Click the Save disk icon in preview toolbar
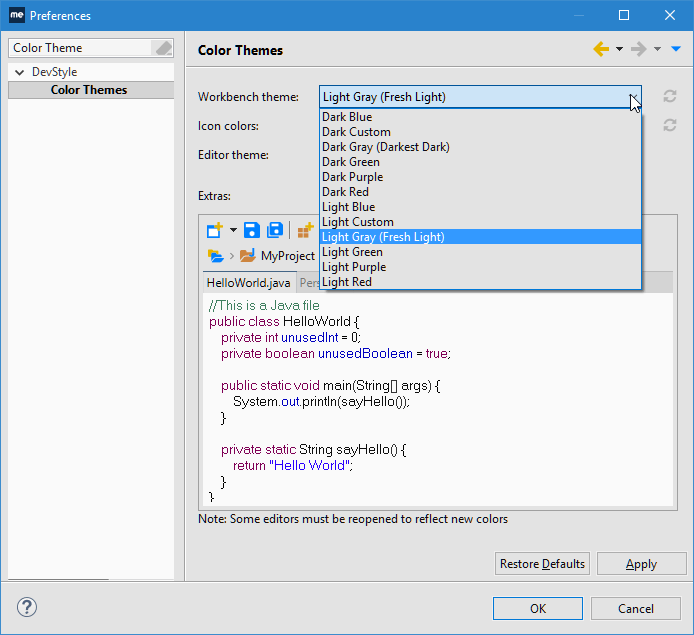Image resolution: width=694 pixels, height=635 pixels. pos(252,230)
